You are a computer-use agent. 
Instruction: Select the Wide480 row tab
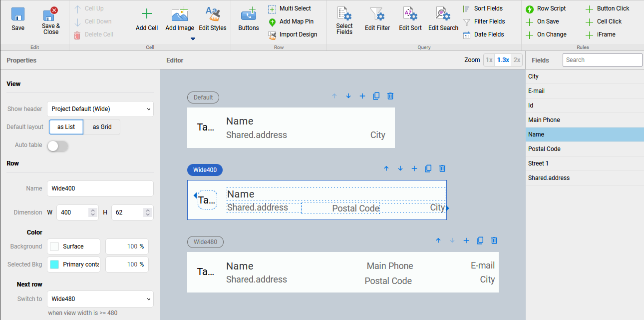[205, 242]
